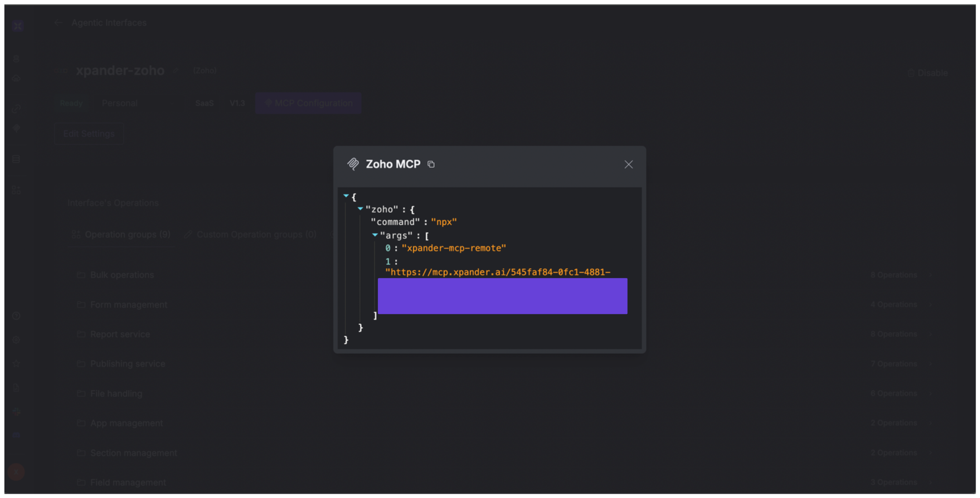980x498 pixels.
Task: Open the user avatar menu
Action: [x=16, y=472]
